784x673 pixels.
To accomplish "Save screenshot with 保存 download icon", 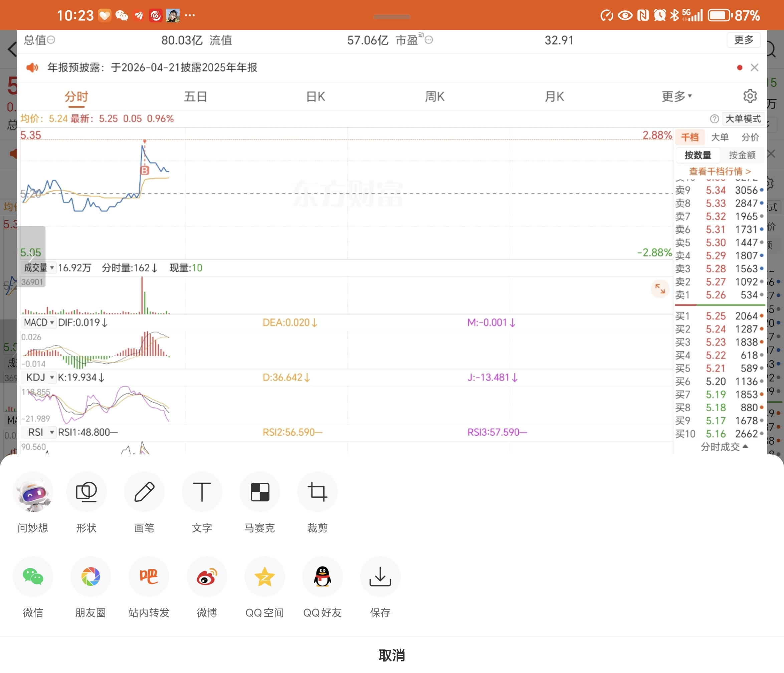I will point(380,577).
